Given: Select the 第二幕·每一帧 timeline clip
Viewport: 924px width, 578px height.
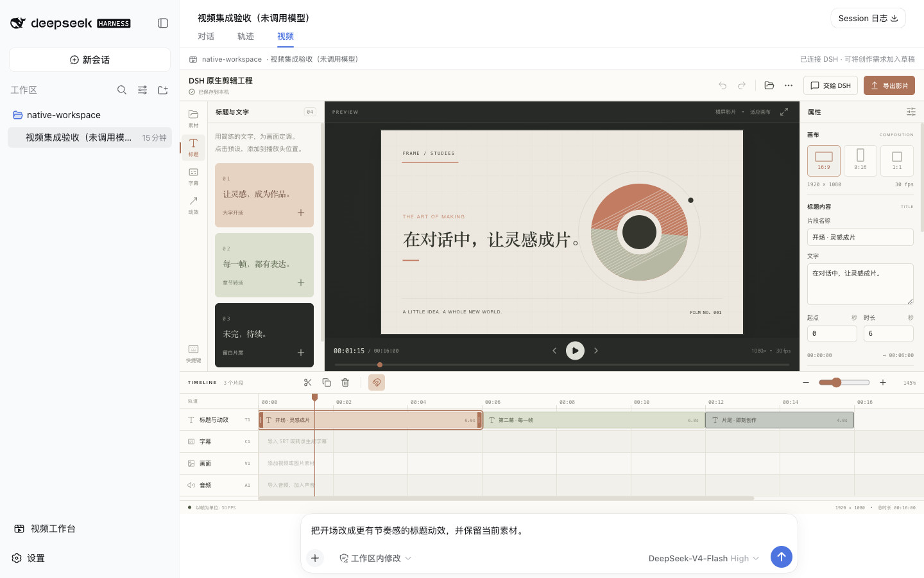Looking at the screenshot, I should click(x=594, y=420).
